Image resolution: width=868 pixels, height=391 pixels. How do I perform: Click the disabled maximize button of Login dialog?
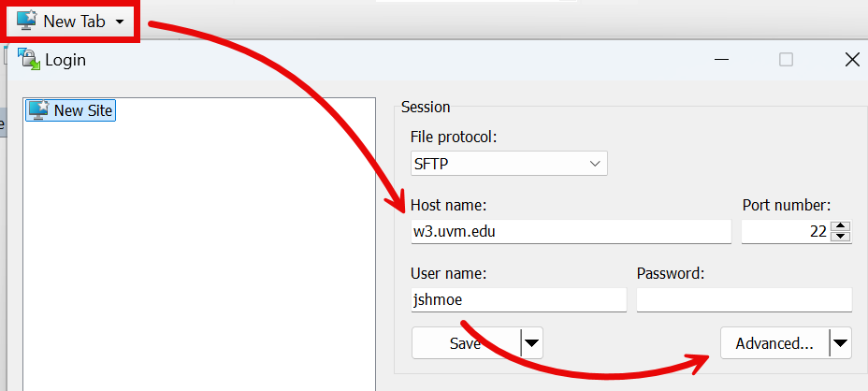pyautogui.click(x=786, y=59)
